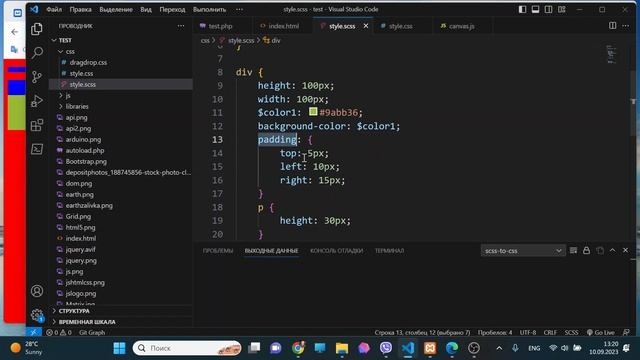Click the Go Live status button
The image size is (640, 360).
point(600,333)
